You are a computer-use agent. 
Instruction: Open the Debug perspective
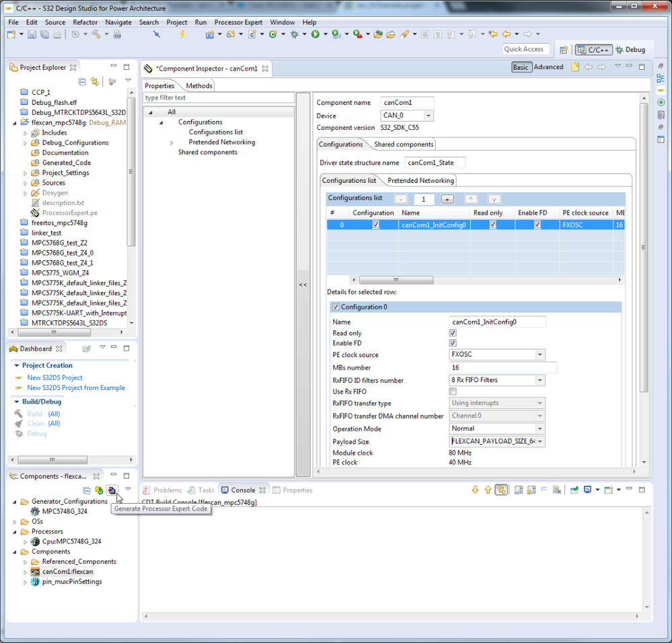[630, 50]
